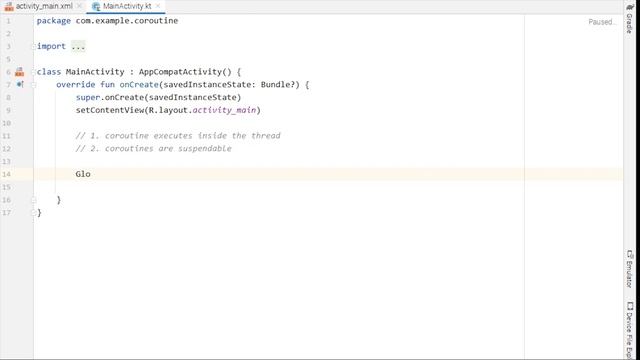The width and height of the screenshot is (640, 360).
Task: Click line number 14 in the gutter
Action: click(x=7, y=174)
